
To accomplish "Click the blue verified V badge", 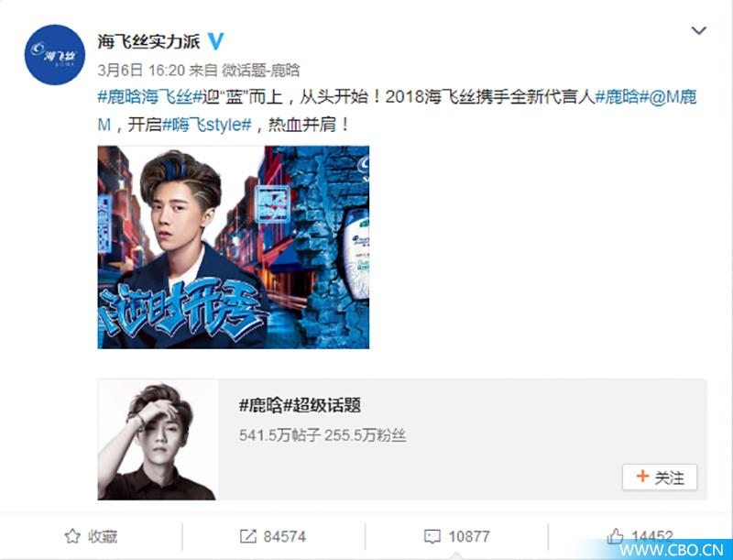I will pyautogui.click(x=215, y=41).
